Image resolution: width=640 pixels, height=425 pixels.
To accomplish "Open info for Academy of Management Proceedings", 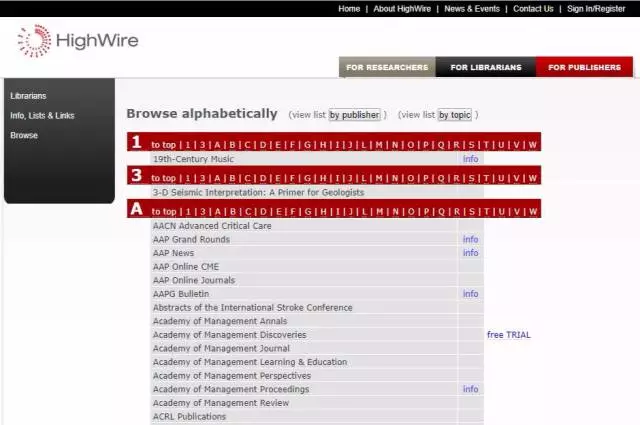I will click(470, 389).
